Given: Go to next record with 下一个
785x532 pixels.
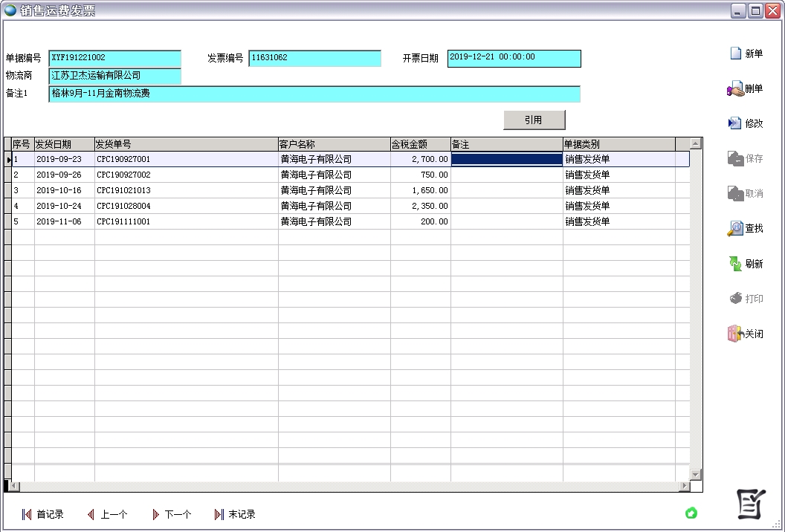Looking at the screenshot, I should pyautogui.click(x=171, y=514).
